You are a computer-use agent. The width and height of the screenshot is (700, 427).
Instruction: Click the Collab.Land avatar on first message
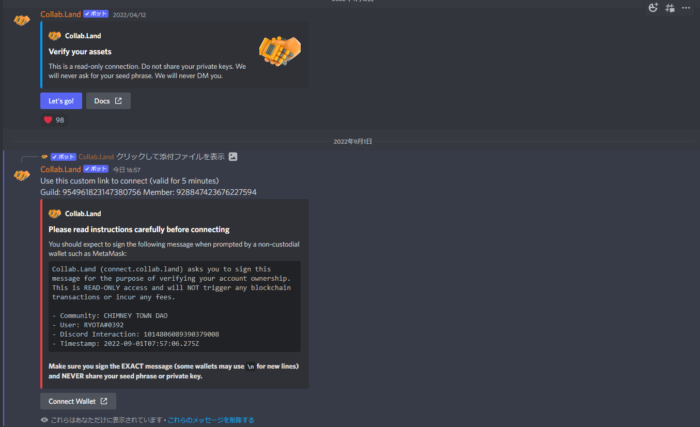[22, 20]
